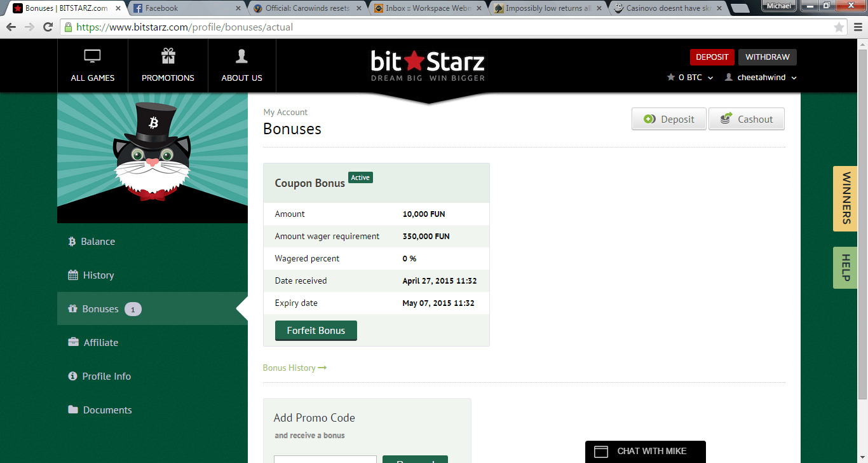Viewport: 868px width, 463px height.
Task: Click the Promotions gift box icon
Action: [168, 56]
